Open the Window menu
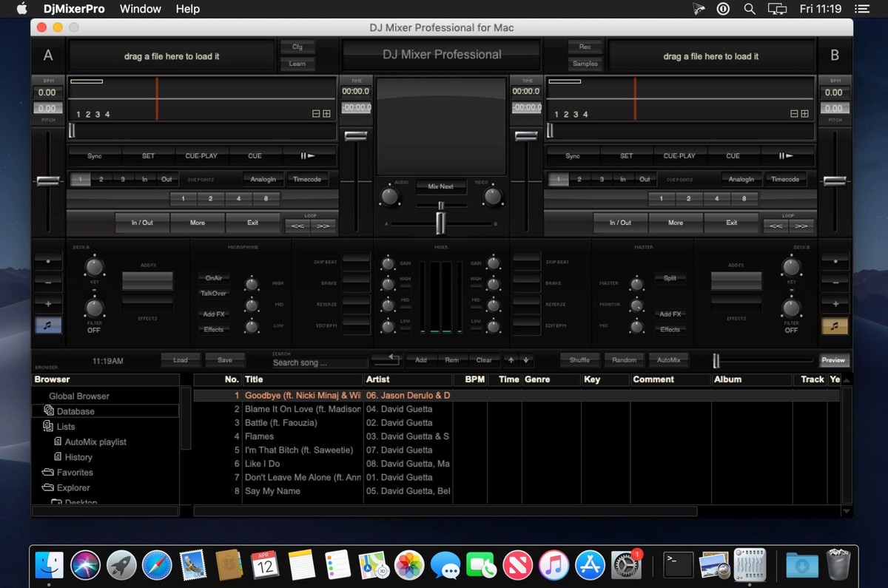This screenshot has width=888, height=588. click(x=140, y=9)
